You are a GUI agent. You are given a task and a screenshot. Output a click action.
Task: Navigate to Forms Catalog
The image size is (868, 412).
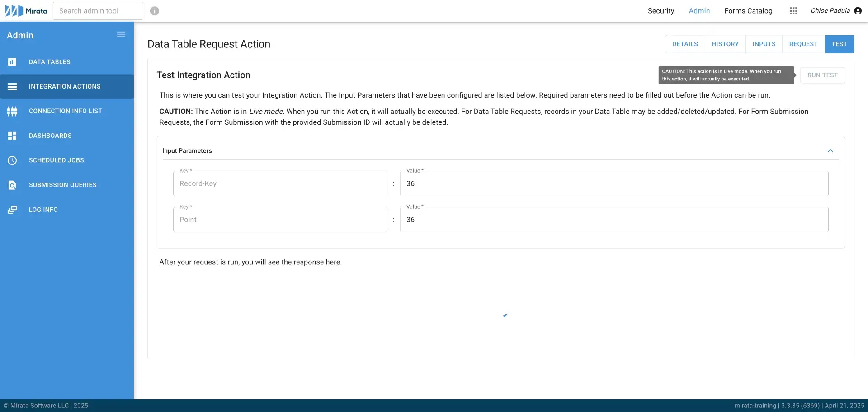[x=748, y=11]
